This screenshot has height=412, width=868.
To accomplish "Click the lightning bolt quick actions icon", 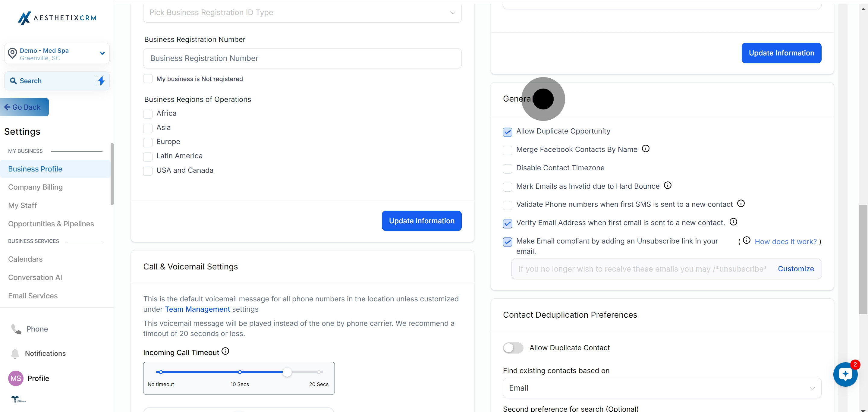I will pyautogui.click(x=101, y=81).
